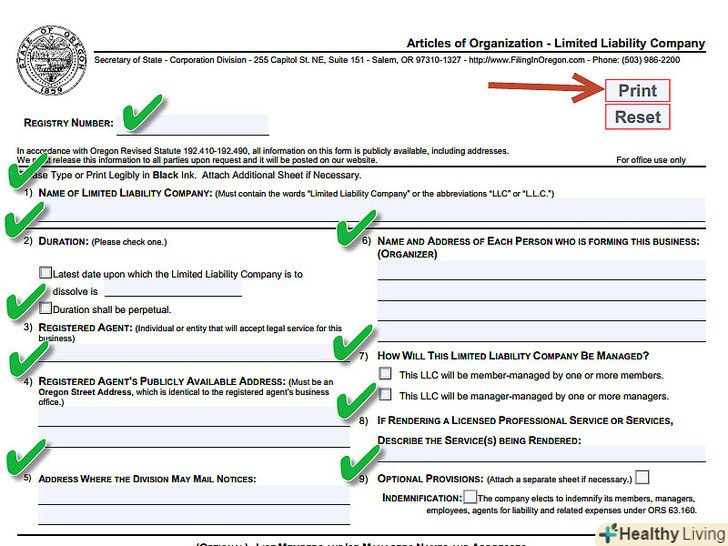Click the www.FilingInOregon.com URL text
728x546 pixels.
tap(526, 60)
